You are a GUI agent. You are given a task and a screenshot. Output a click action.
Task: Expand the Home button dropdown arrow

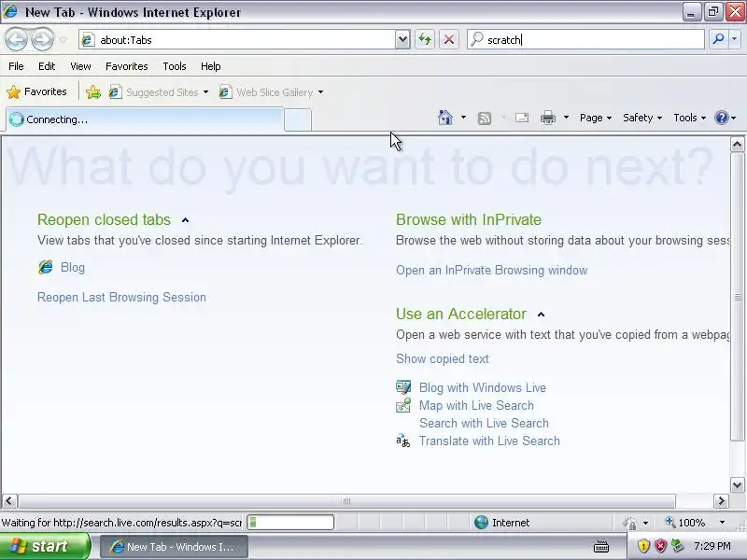[463, 118]
